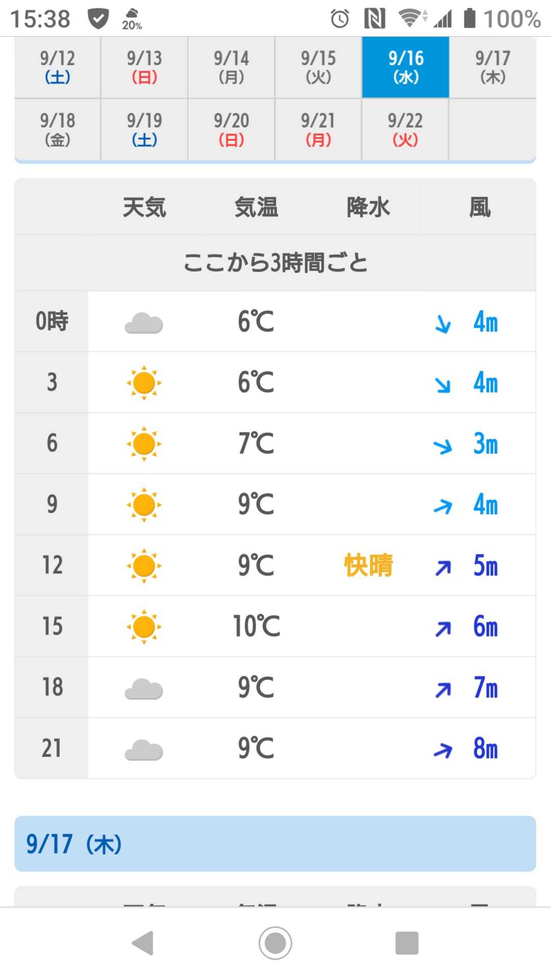The height and width of the screenshot is (980, 551).
Task: Tap the 9/17 (木) section header
Action: 275,844
